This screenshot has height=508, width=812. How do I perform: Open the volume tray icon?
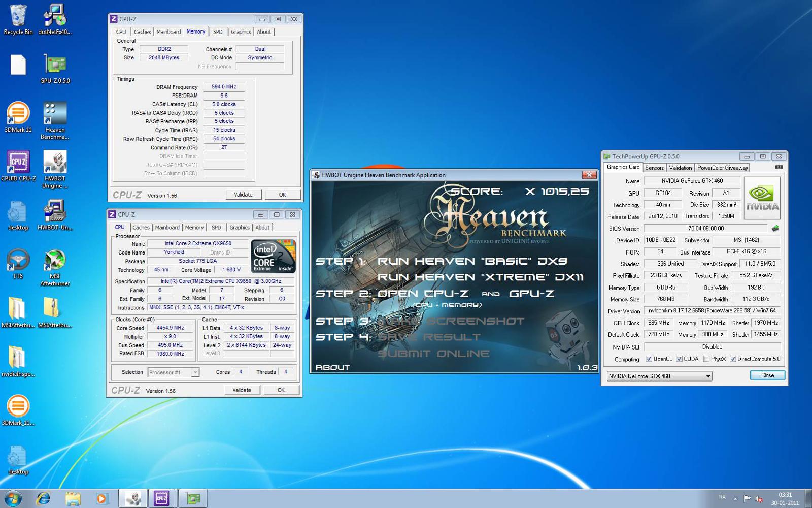(x=759, y=498)
